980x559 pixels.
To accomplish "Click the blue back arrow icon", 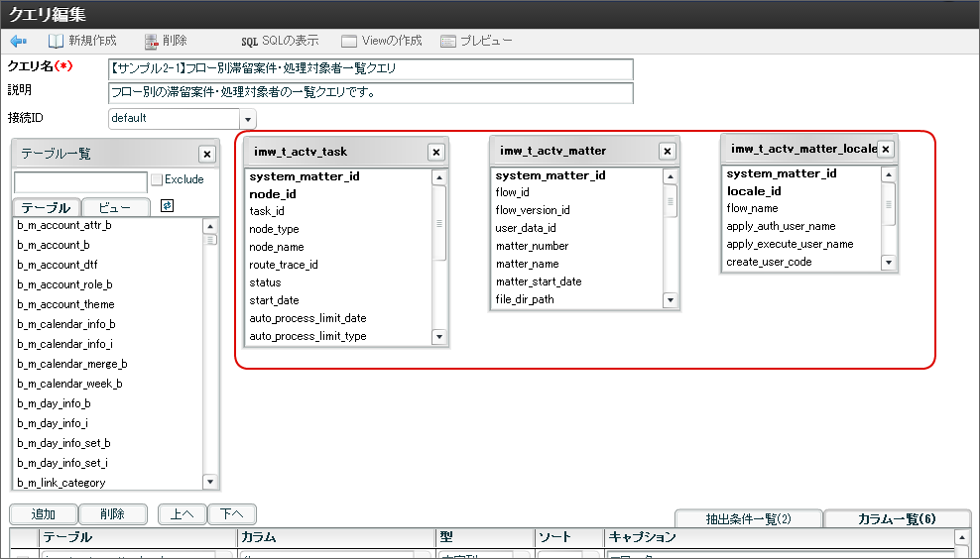I will click(18, 42).
